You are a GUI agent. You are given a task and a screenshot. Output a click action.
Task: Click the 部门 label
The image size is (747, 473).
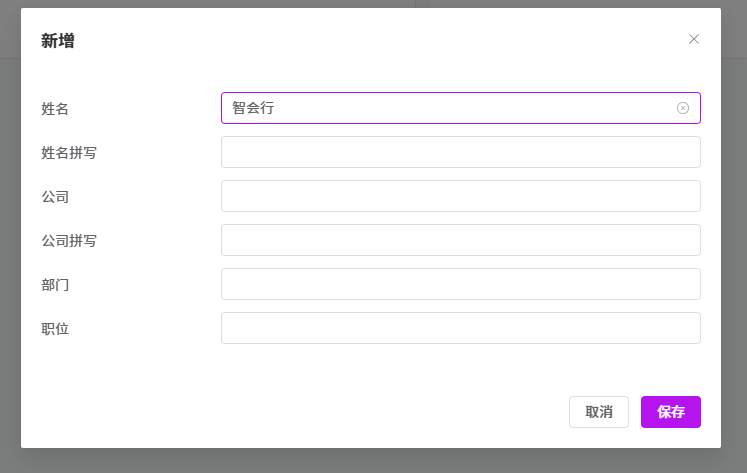click(x=55, y=285)
